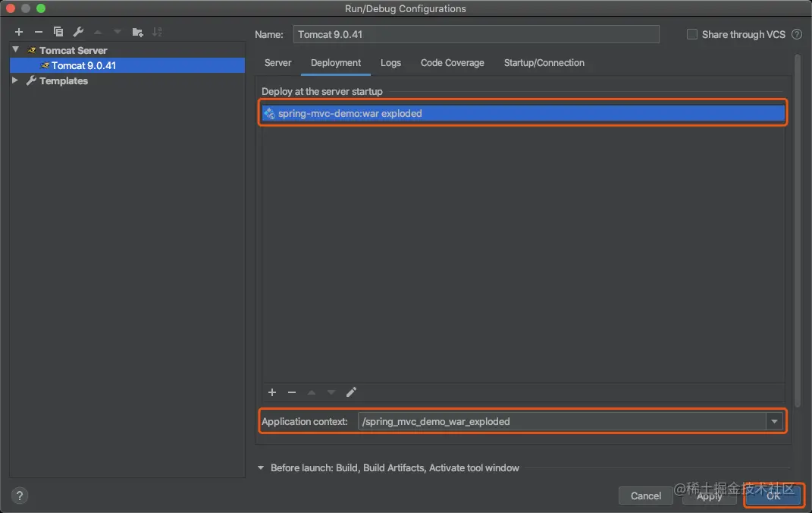812x513 pixels.
Task: Click the right panel vertical scrollbar
Action: tap(798, 231)
